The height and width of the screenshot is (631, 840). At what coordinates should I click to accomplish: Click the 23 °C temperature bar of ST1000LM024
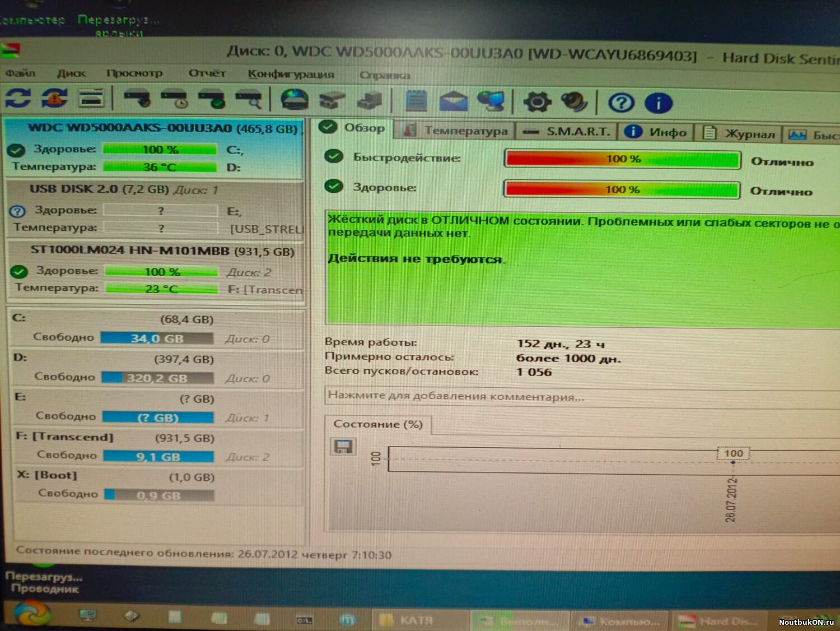click(162, 289)
